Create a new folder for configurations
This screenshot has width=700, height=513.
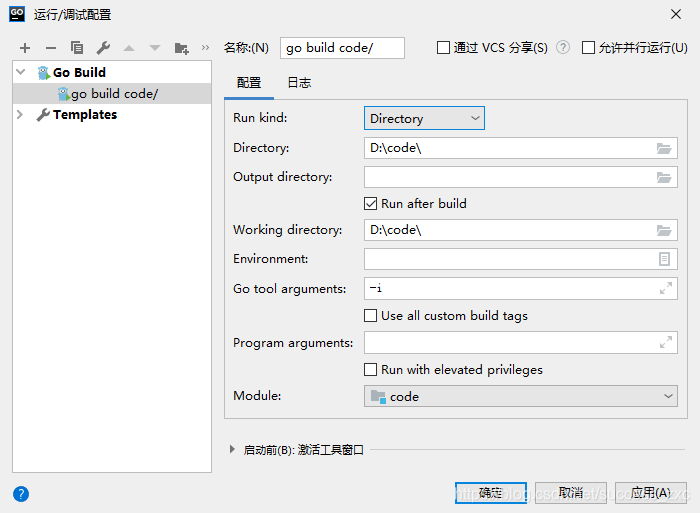(x=181, y=48)
